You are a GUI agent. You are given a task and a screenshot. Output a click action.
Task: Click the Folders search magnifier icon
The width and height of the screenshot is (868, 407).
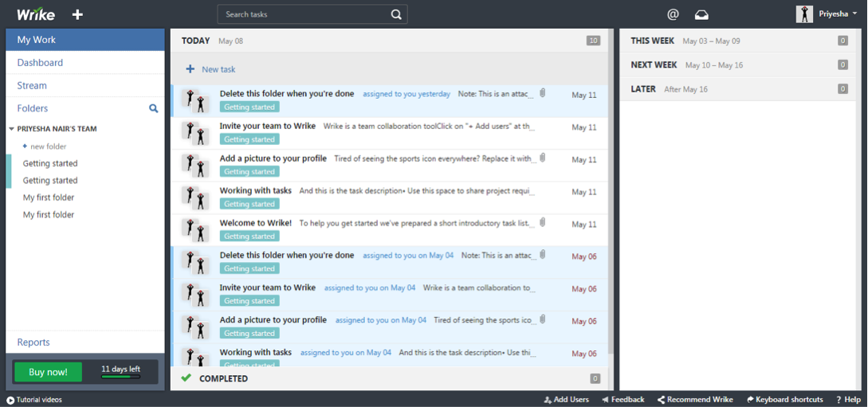(154, 108)
